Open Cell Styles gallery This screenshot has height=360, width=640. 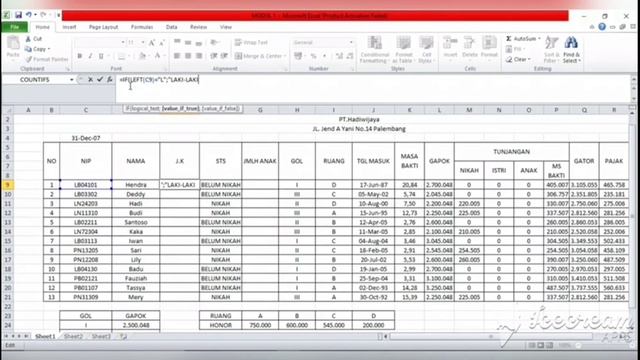[426, 50]
